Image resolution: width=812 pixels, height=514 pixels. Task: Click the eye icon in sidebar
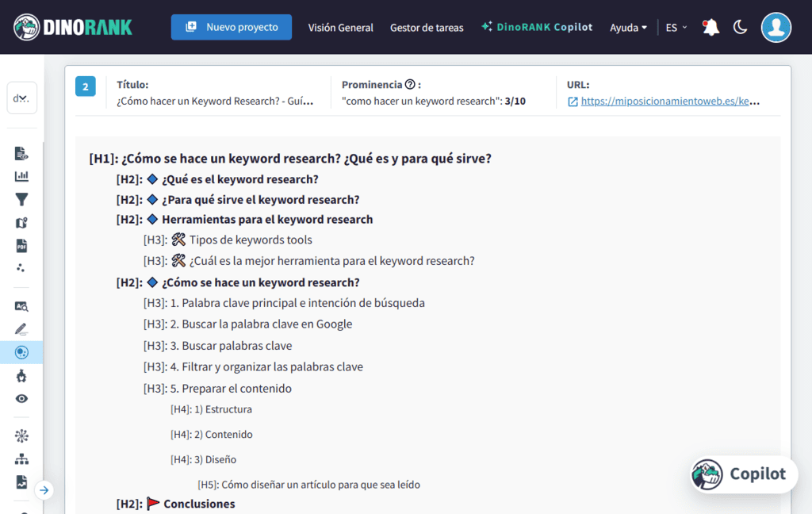[x=21, y=399]
